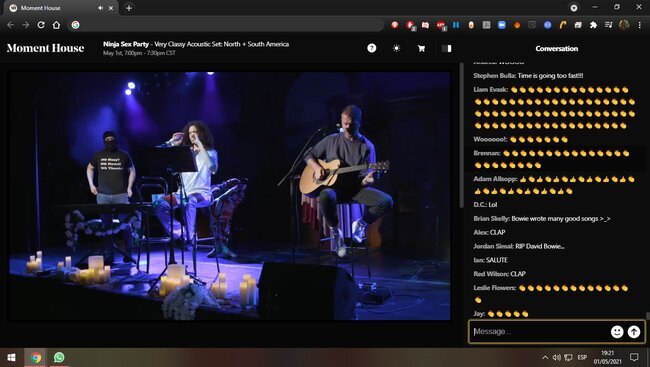This screenshot has width=650, height=367.
Task: Click the Moment House logo
Action: (x=45, y=48)
